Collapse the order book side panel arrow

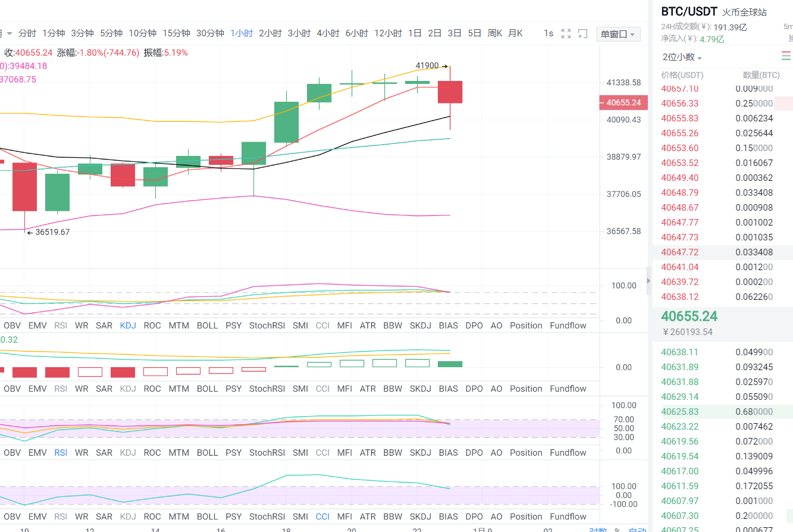point(648,280)
